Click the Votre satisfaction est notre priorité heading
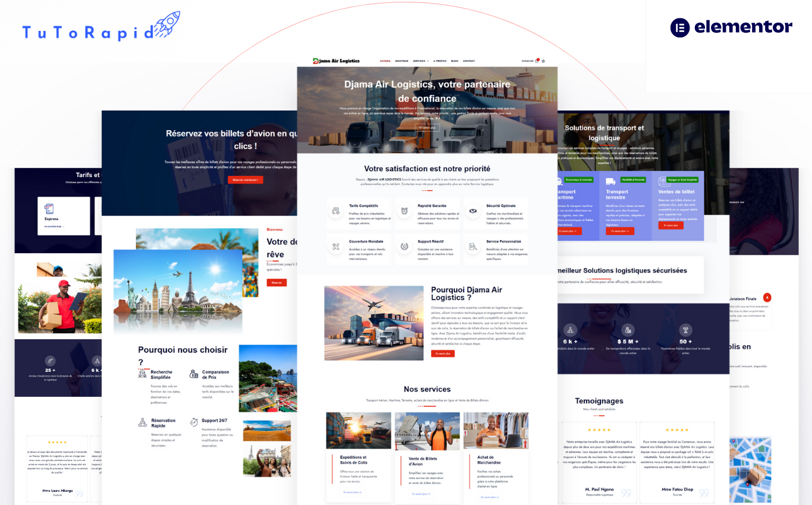The height and width of the screenshot is (505, 812). click(427, 169)
